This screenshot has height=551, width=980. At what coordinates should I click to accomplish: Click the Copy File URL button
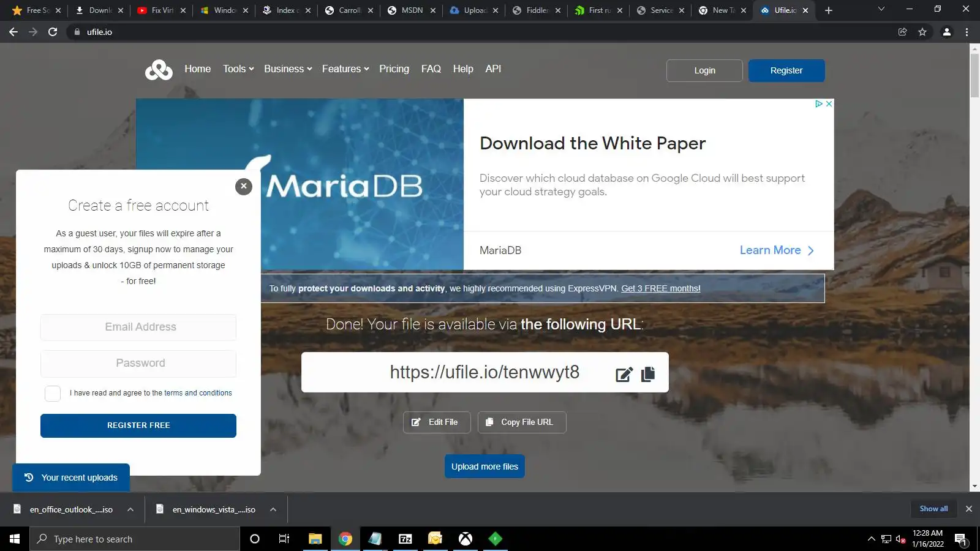522,422
